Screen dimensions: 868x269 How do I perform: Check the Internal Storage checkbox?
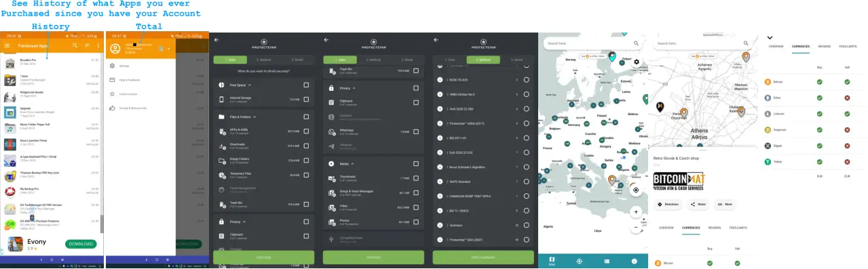coord(306,100)
